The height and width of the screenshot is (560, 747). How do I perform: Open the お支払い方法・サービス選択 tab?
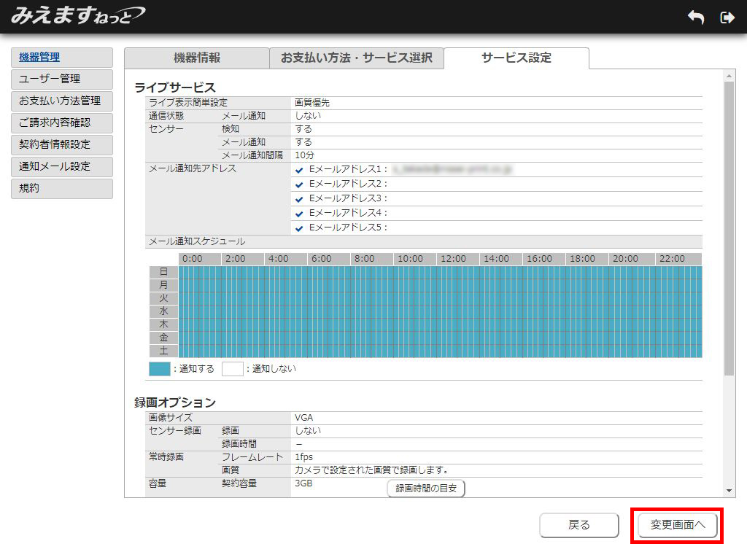click(x=356, y=58)
